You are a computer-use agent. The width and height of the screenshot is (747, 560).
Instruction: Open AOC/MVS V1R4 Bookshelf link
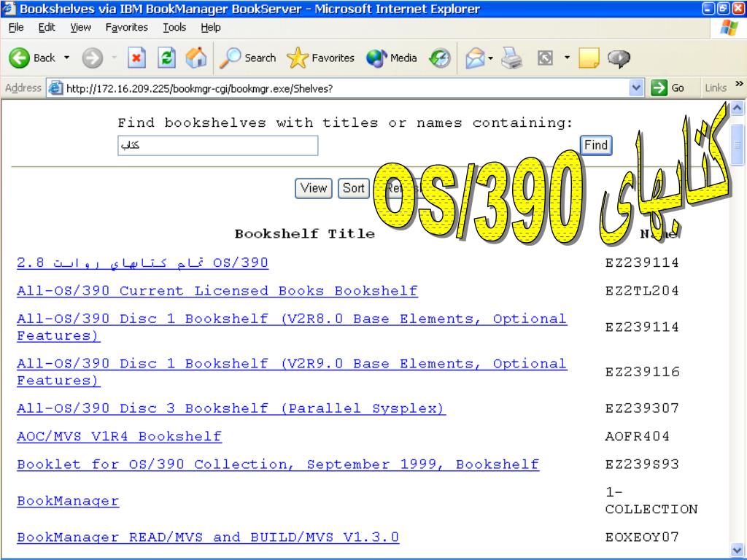tap(119, 437)
